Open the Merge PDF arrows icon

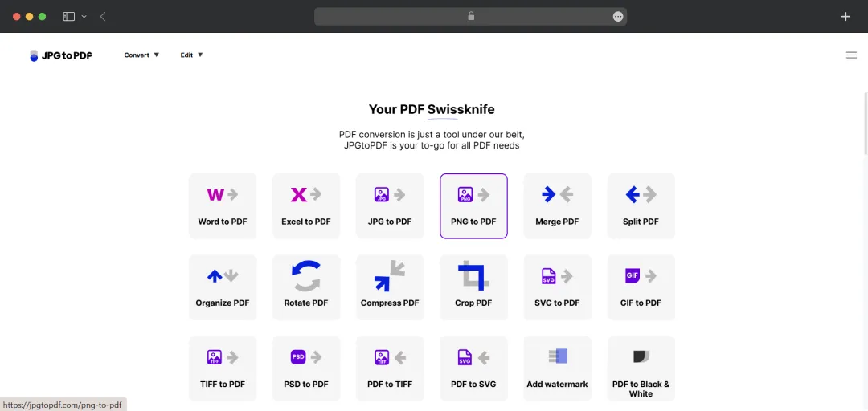tap(558, 195)
